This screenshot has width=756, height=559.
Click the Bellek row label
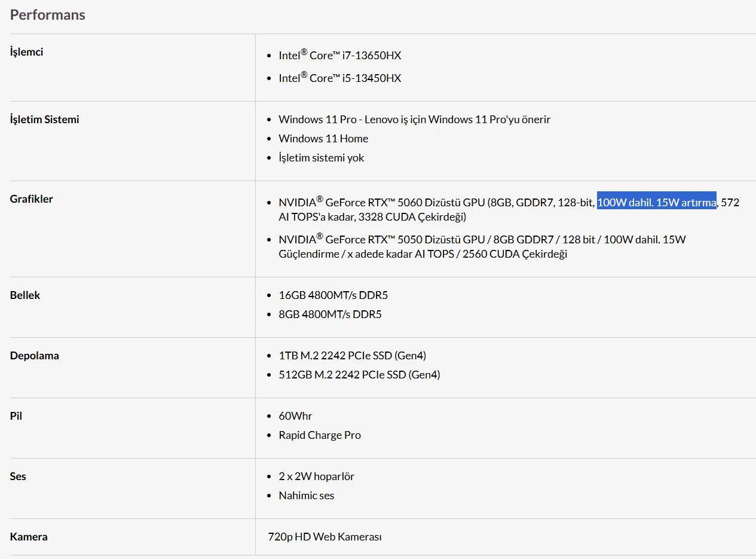(25, 295)
